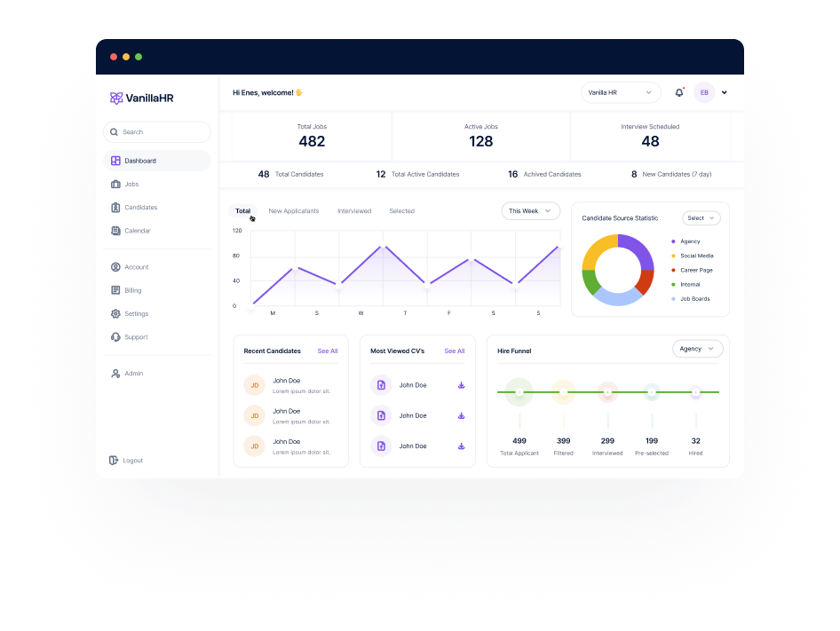840x631 pixels.
Task: Click the Hired funnel node
Action: coord(695,392)
